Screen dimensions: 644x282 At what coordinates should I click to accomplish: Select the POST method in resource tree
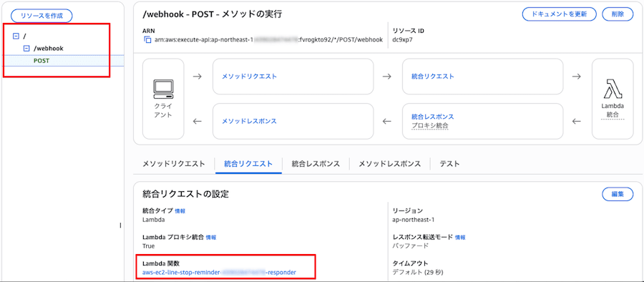tap(42, 60)
